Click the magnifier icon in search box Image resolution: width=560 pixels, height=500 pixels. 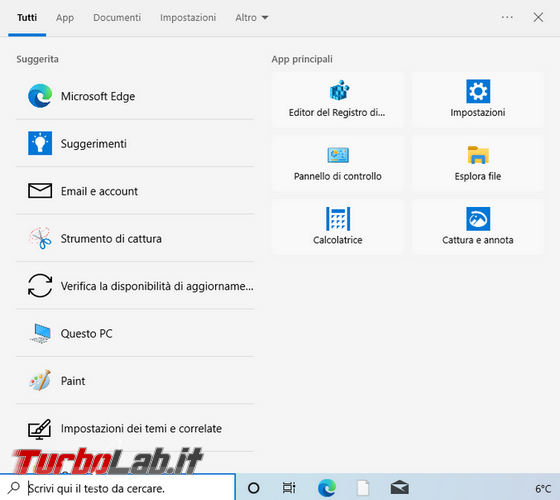coord(14,488)
